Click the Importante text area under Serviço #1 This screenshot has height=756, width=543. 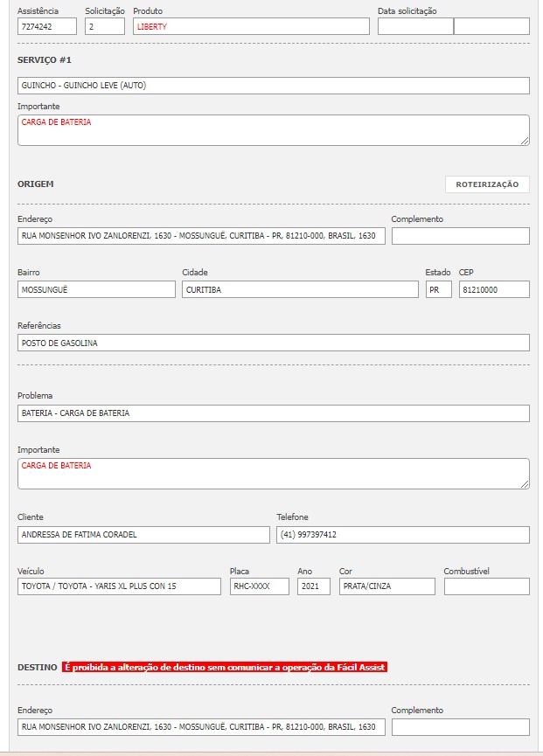click(x=273, y=130)
